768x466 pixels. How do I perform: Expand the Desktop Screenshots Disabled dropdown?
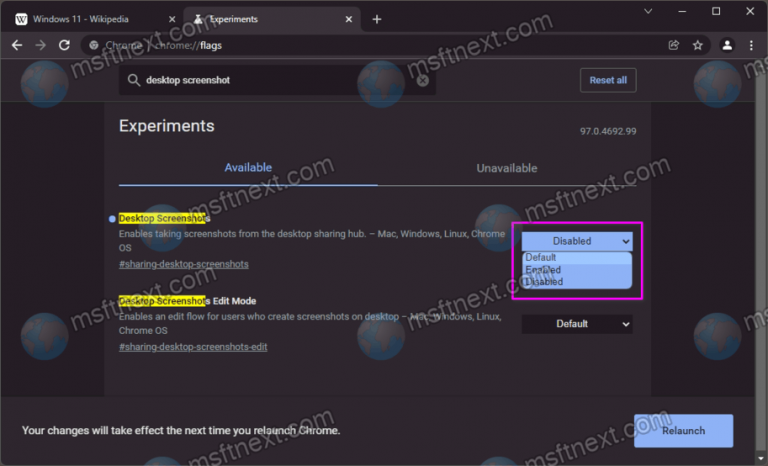pos(577,241)
